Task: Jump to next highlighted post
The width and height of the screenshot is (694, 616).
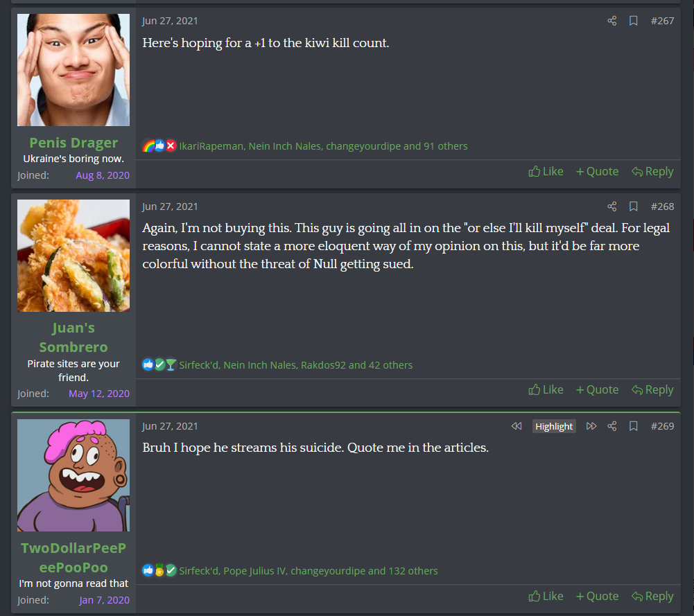Action: click(x=591, y=426)
